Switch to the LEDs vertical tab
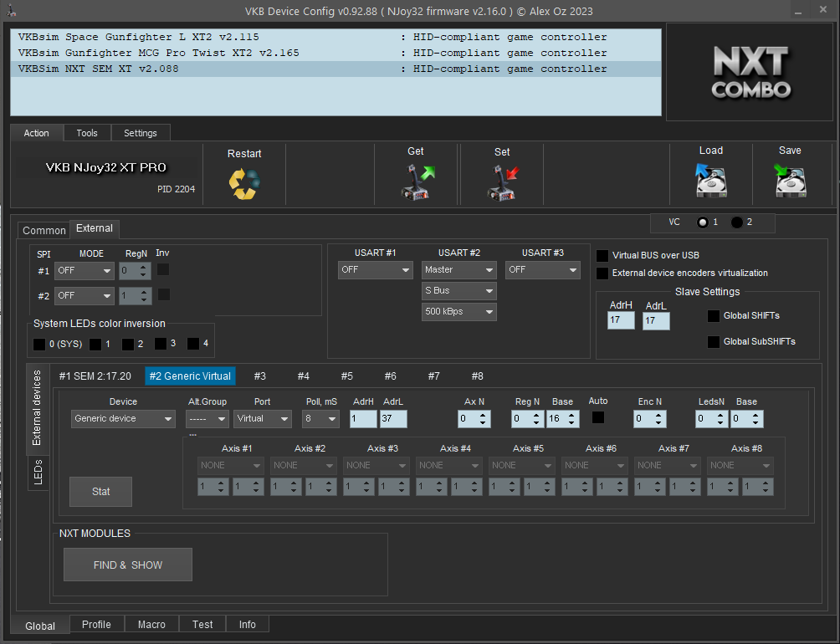840x644 pixels. click(x=38, y=473)
